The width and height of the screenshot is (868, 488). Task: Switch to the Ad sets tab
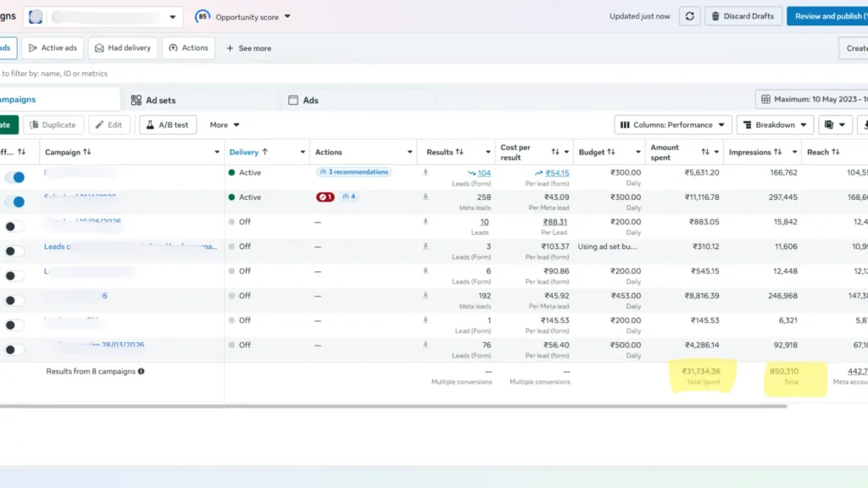point(153,100)
